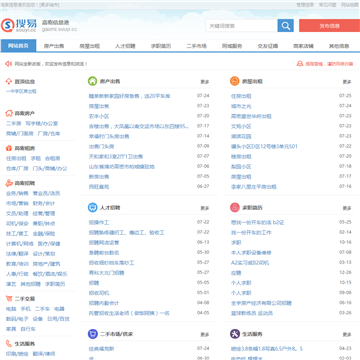Click the Souyi logo icon

7,25
